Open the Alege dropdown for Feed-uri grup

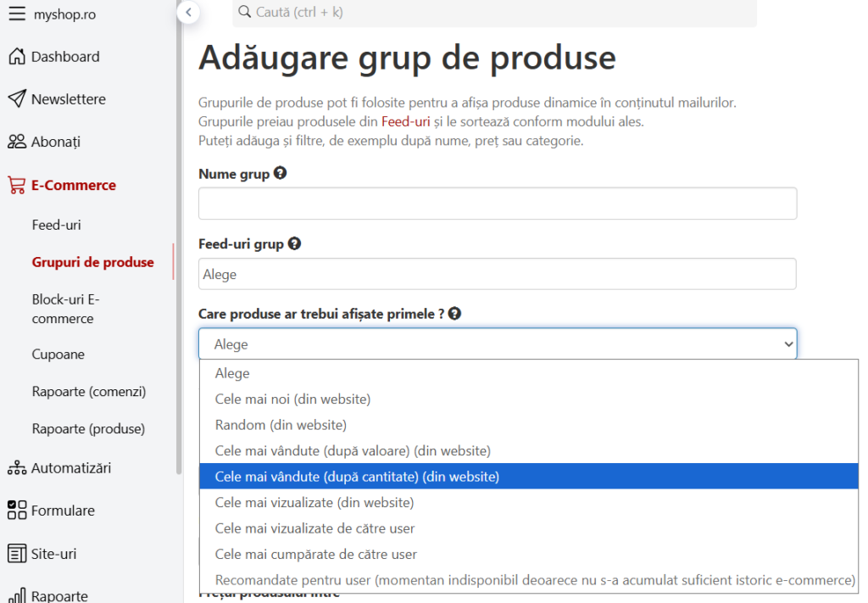(x=497, y=273)
